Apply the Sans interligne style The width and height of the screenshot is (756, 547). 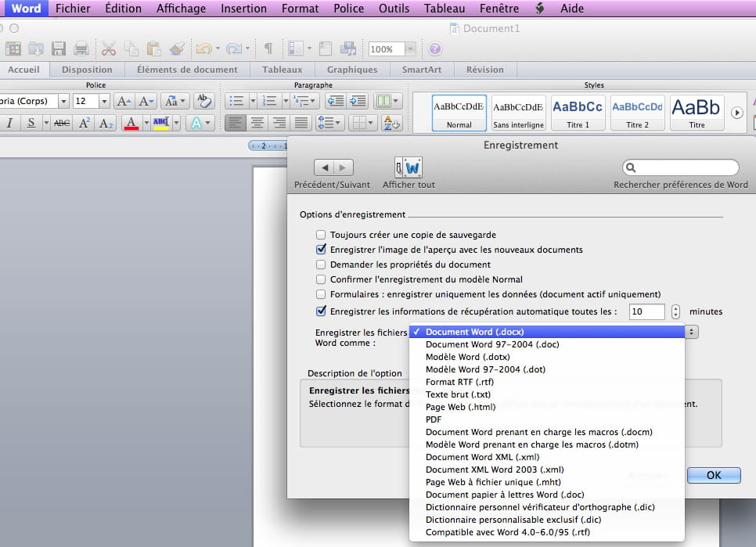pyautogui.click(x=518, y=113)
